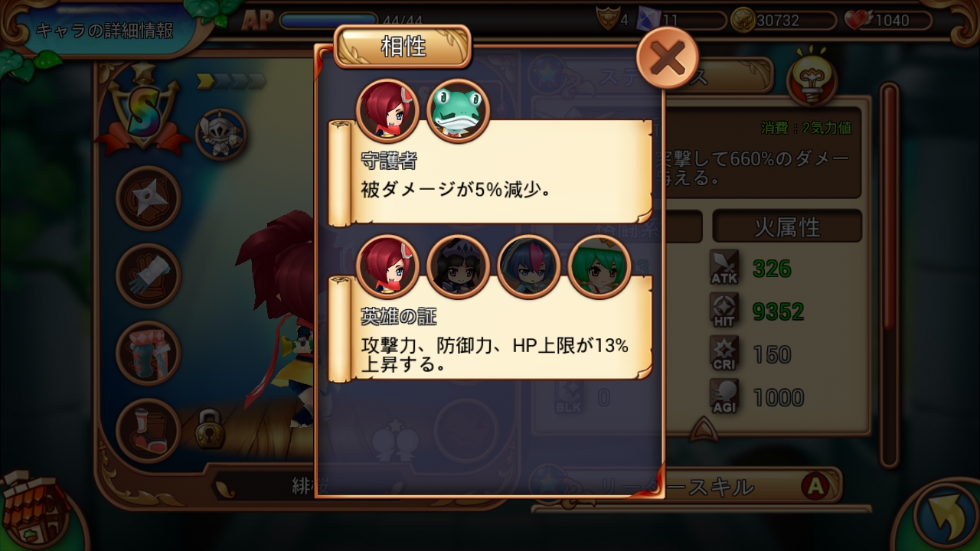This screenshot has width=980, height=551.
Task: Open the boots equipment slot
Action: pyautogui.click(x=148, y=430)
